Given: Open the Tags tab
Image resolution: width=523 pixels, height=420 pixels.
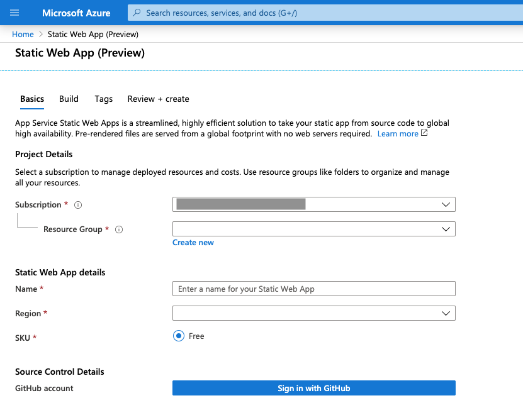Looking at the screenshot, I should pyautogui.click(x=103, y=99).
